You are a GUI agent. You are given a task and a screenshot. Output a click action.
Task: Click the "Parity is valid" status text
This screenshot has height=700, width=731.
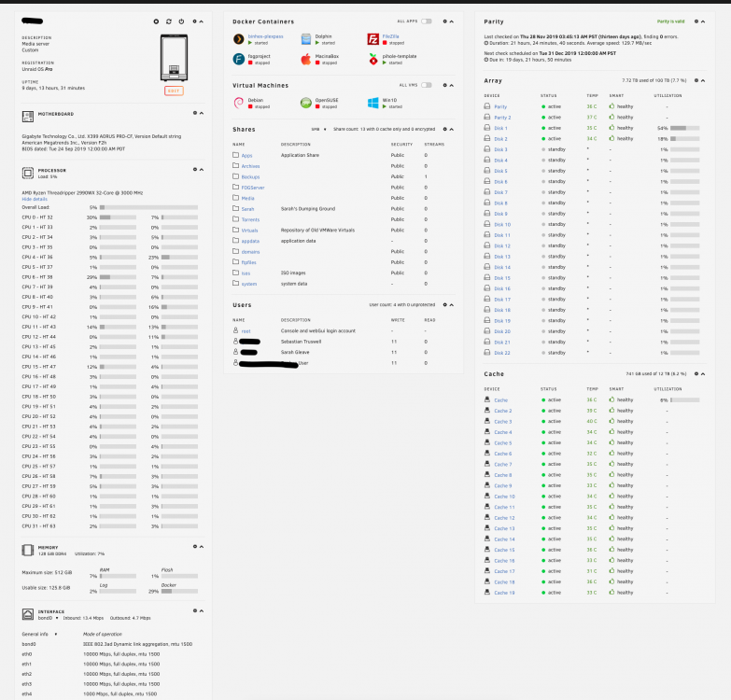671,21
